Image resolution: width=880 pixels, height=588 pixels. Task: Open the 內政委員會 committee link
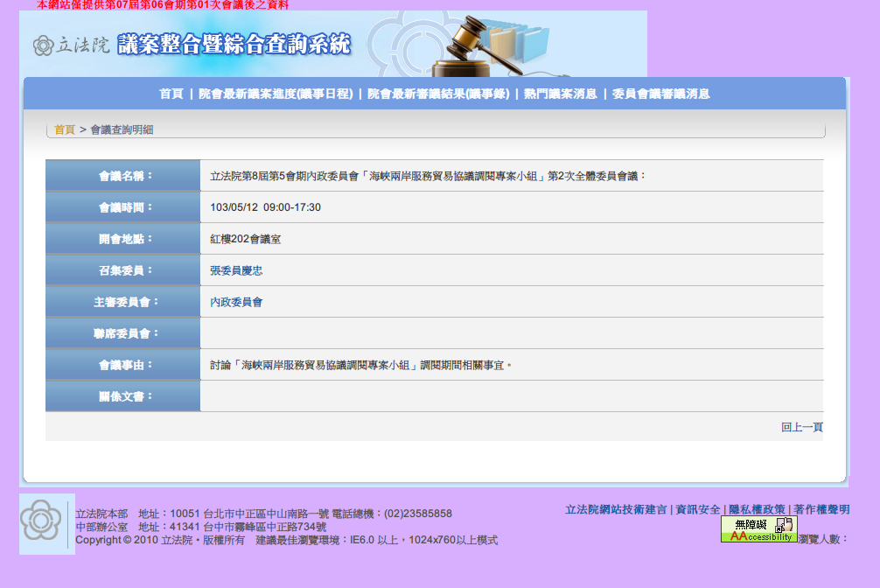pos(236,302)
